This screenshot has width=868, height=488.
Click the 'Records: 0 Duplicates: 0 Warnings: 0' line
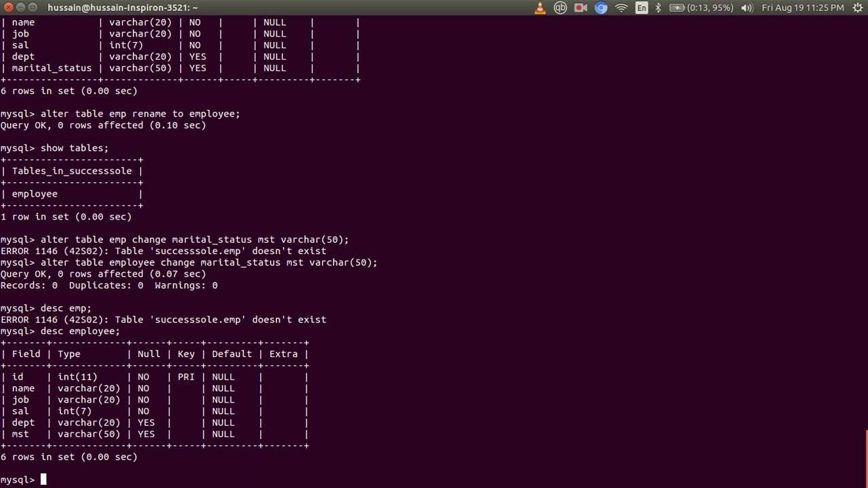click(x=109, y=285)
